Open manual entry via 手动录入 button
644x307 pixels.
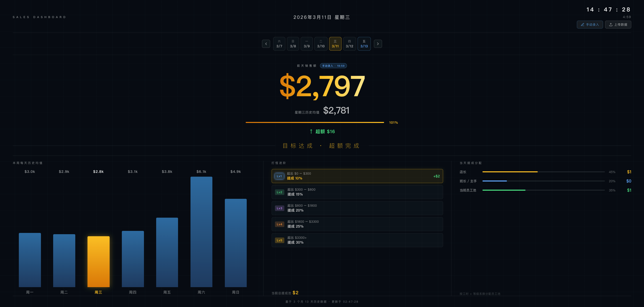pos(590,24)
